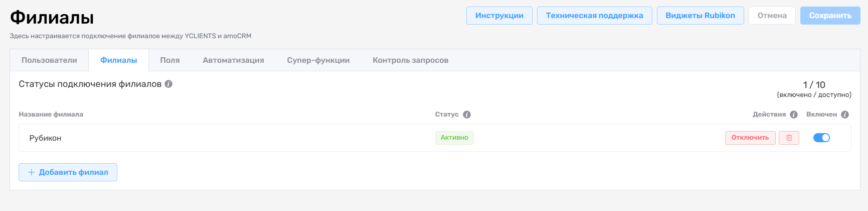Click info icon beside Статусы подключения филиалов
This screenshot has height=211, width=868.
click(x=168, y=84)
